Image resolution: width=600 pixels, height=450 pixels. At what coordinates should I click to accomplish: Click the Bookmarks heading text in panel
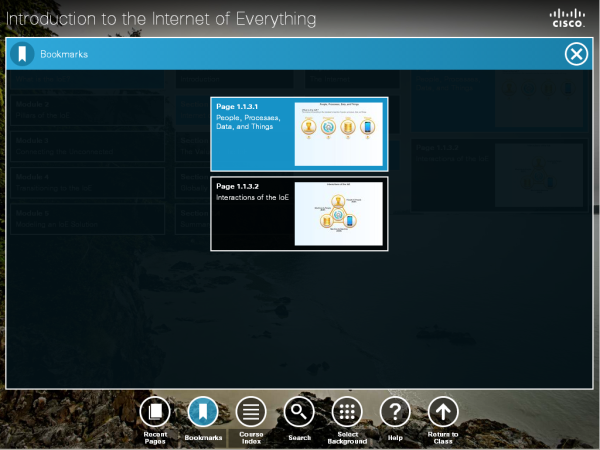(64, 54)
